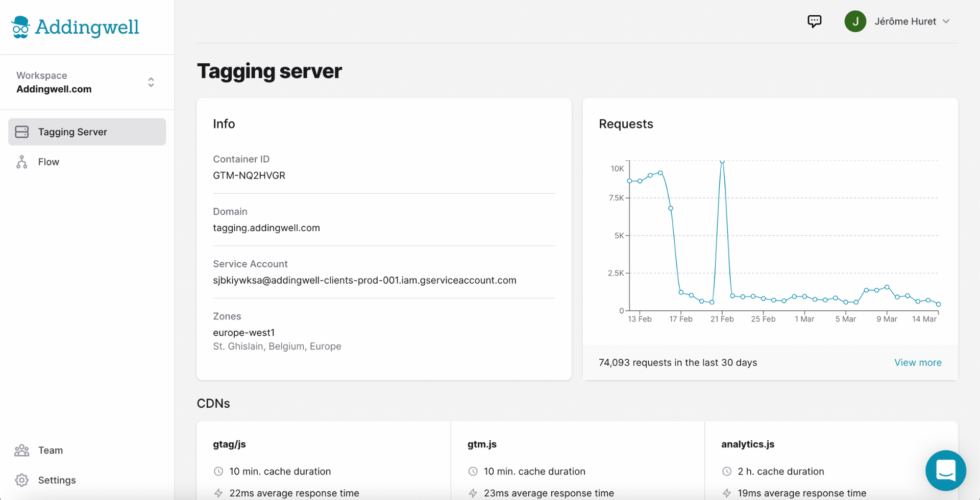
Task: Click clock icon in gtag/js card
Action: 218,471
